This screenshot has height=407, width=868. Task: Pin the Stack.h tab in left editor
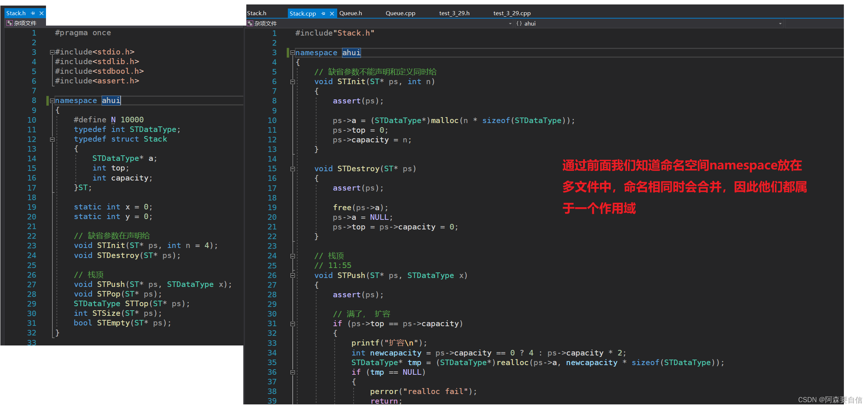click(33, 13)
